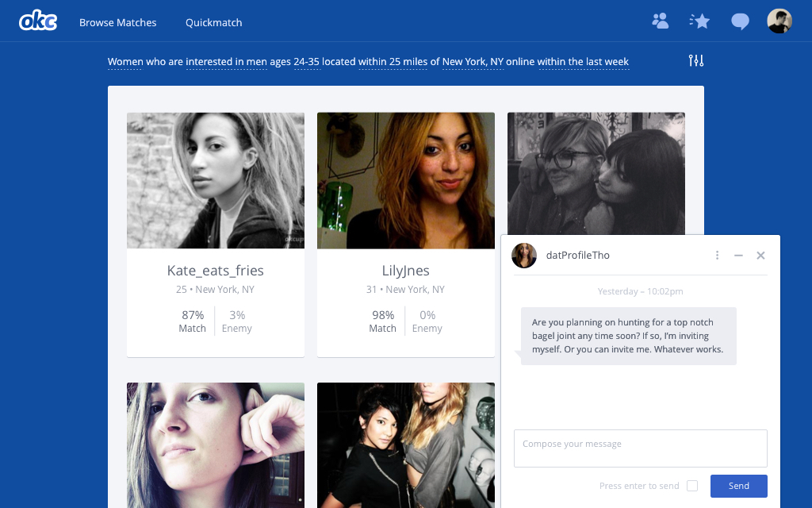Open Kate_eats_fries profile name link
Screen dimensions: 812x508
(x=216, y=270)
